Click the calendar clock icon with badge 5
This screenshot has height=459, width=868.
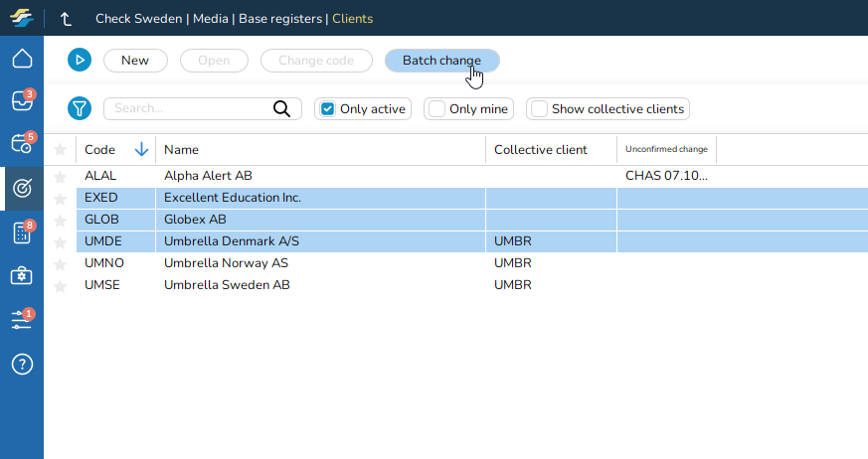(x=22, y=144)
